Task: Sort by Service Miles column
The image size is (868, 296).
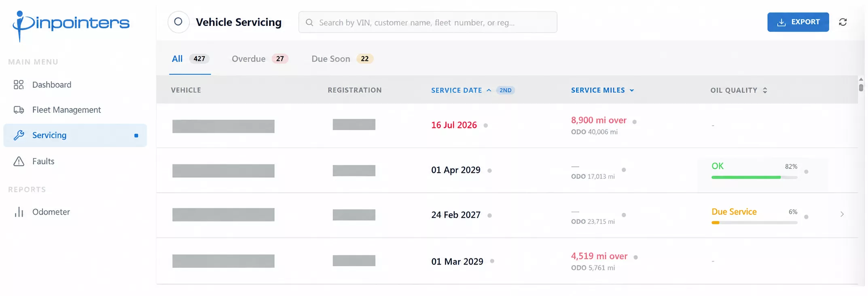Action: [602, 90]
